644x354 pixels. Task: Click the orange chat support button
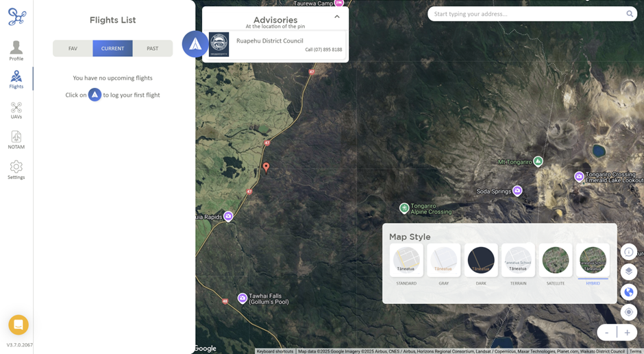tap(18, 324)
